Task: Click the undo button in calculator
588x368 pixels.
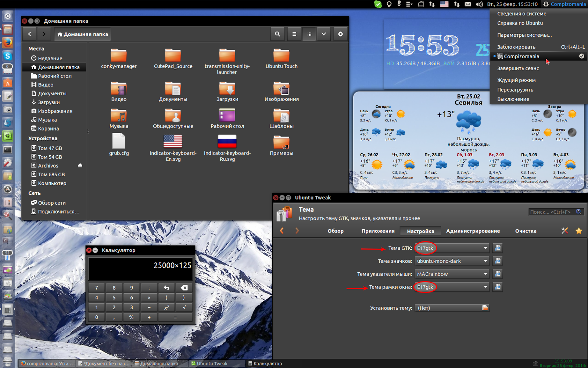Action: point(166,288)
